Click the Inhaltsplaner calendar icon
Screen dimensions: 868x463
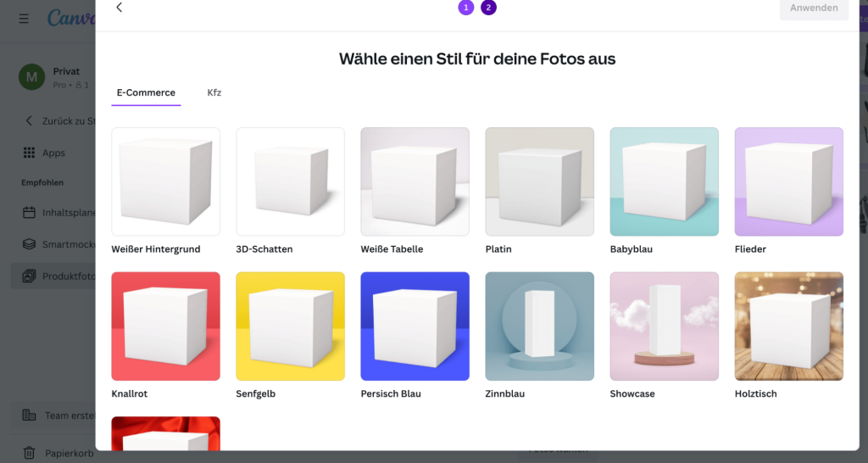click(29, 212)
